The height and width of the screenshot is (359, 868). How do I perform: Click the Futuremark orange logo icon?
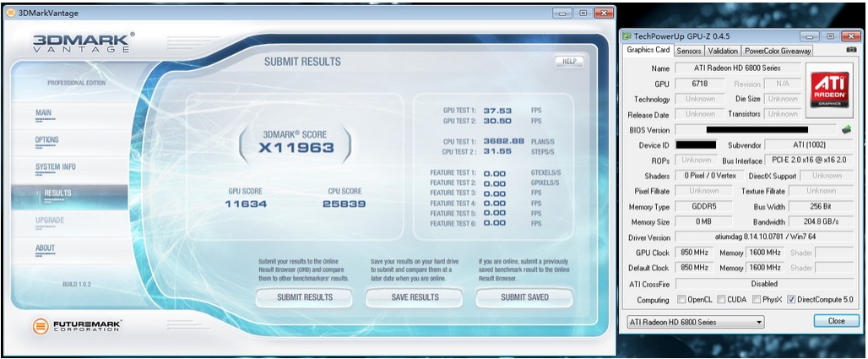39,325
